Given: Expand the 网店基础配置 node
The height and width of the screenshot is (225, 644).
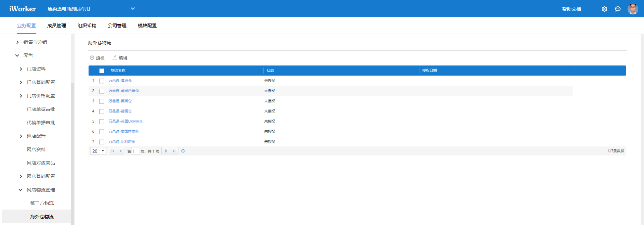Looking at the screenshot, I should coord(21,176).
